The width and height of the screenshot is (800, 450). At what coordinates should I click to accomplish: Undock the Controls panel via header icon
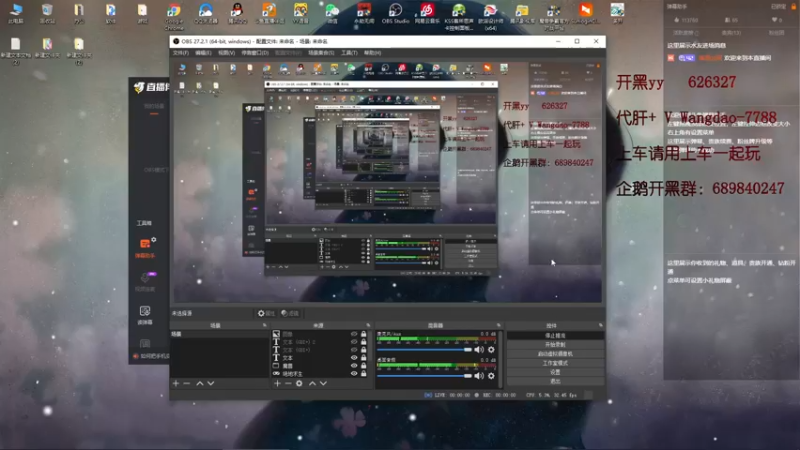601,325
